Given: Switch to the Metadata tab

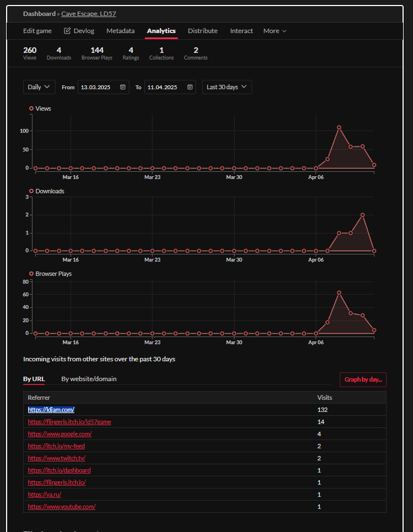Looking at the screenshot, I should [x=121, y=31].
